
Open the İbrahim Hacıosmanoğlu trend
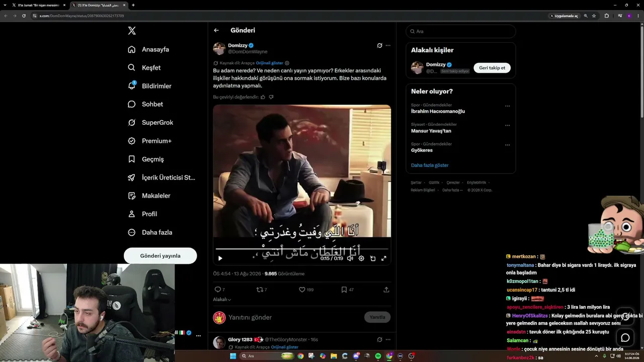pos(438,111)
